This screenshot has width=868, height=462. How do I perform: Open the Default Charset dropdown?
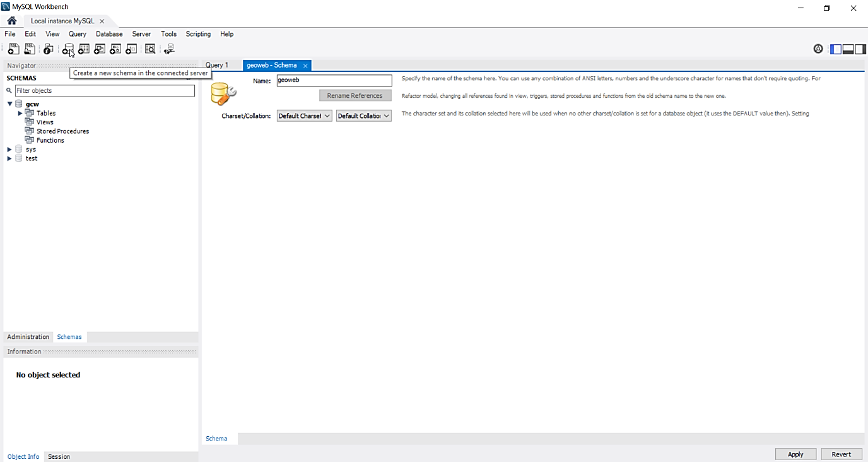(x=305, y=116)
